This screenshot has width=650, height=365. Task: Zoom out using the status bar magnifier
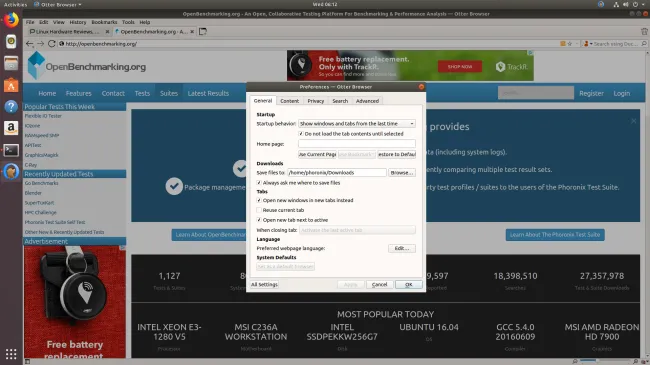point(575,362)
